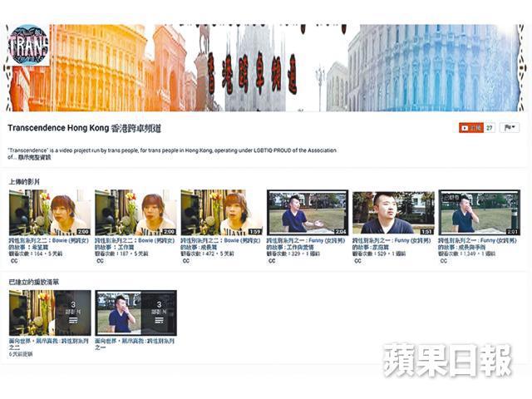
Task: Click the 上傳的影片 section heading
Action: [x=24, y=182]
